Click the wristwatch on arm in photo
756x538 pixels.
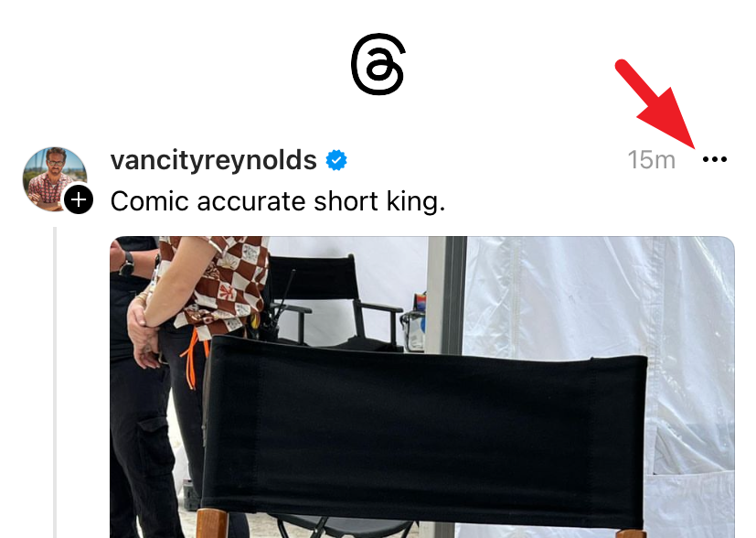[x=127, y=264]
